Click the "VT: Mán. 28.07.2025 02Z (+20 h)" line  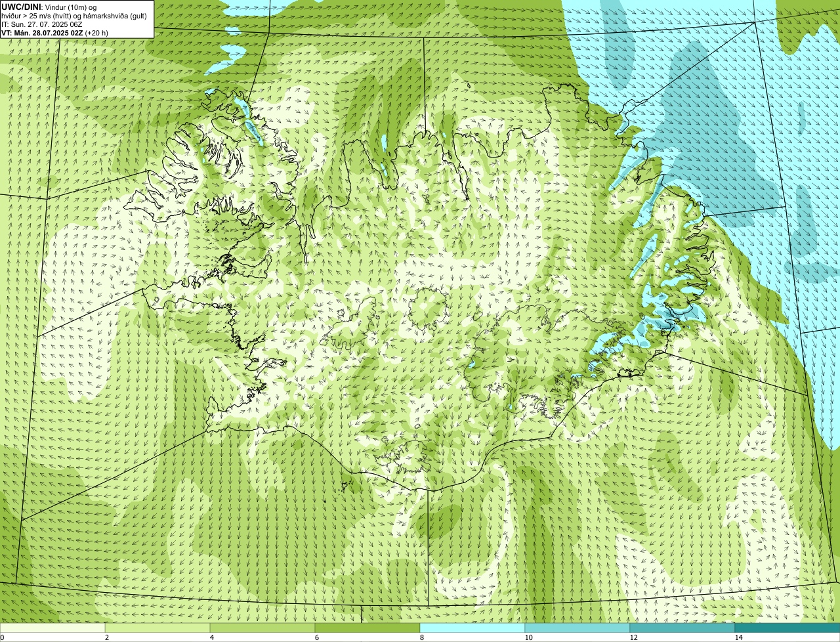[x=55, y=32]
